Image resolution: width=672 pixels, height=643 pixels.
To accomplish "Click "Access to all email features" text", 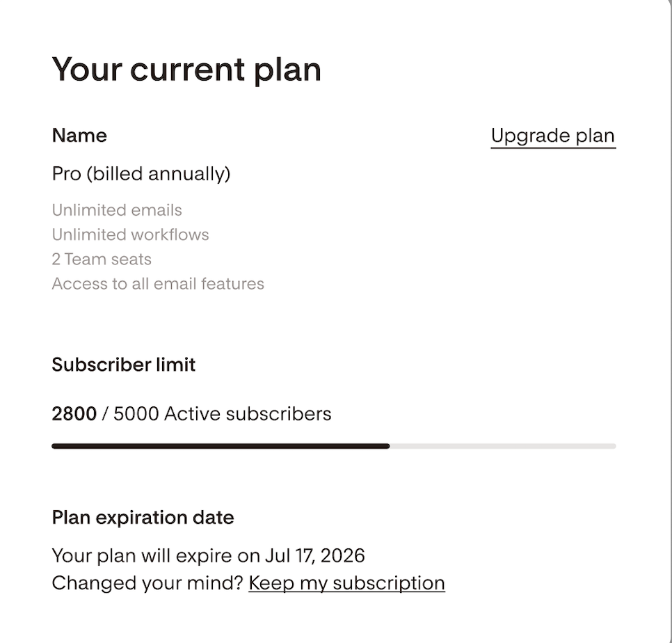I will pyautogui.click(x=158, y=283).
